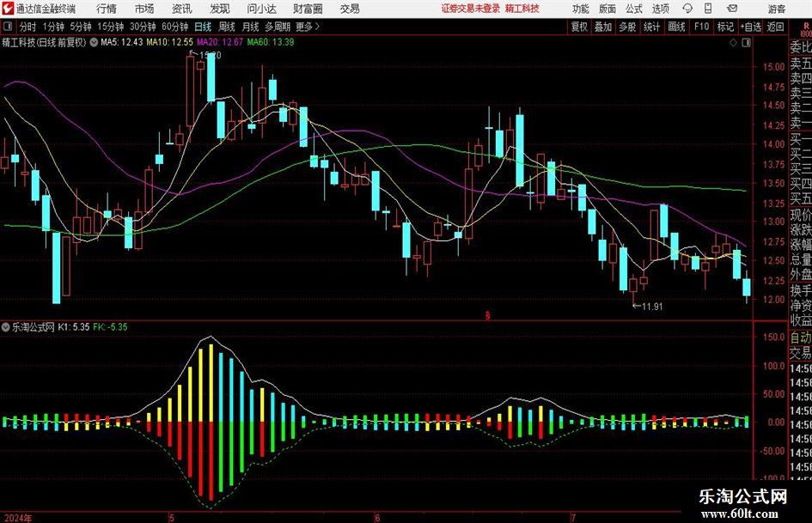Switch to the 5分钟 period tab
Screen dimensions: 812x523
click(81, 27)
